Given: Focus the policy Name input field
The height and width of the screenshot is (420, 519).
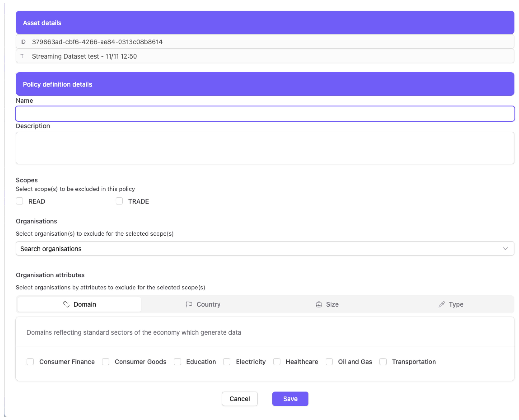Looking at the screenshot, I should coord(265,114).
